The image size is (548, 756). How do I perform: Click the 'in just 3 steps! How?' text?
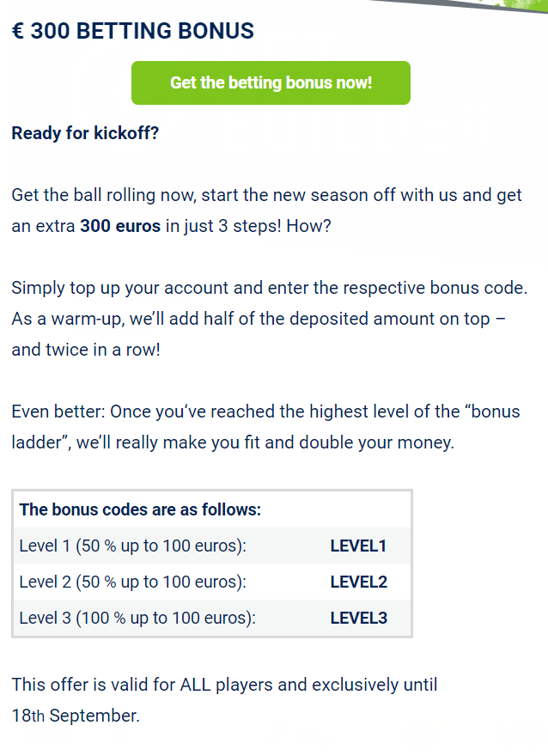pos(249,228)
